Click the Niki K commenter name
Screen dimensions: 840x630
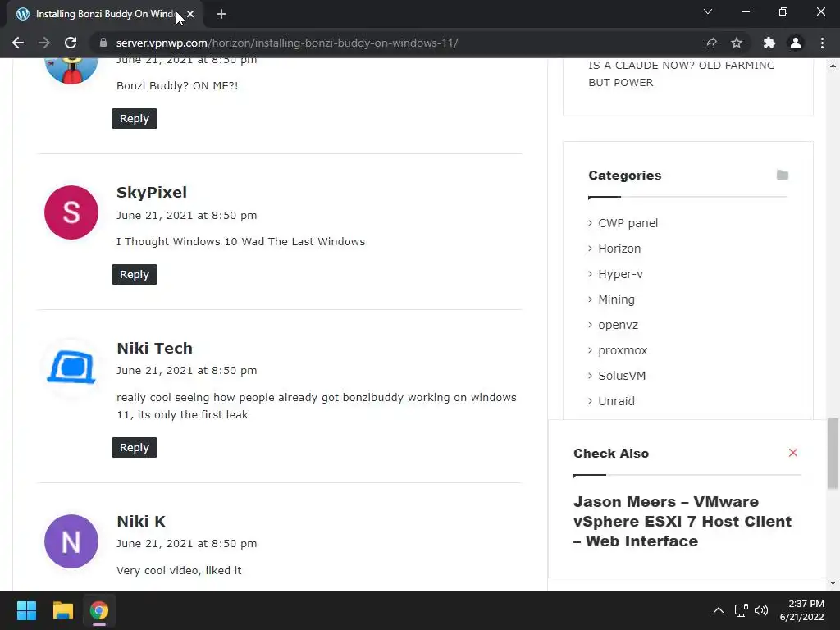point(141,521)
